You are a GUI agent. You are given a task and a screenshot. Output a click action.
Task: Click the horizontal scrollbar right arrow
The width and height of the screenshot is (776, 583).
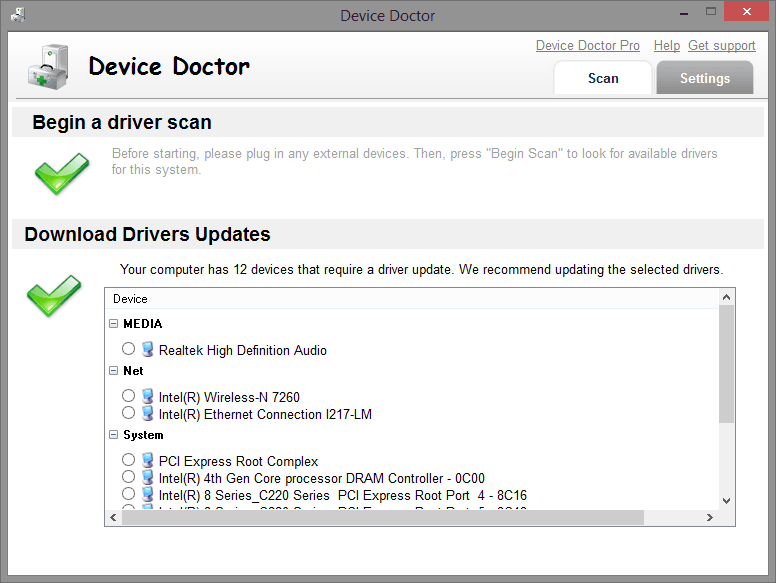710,517
